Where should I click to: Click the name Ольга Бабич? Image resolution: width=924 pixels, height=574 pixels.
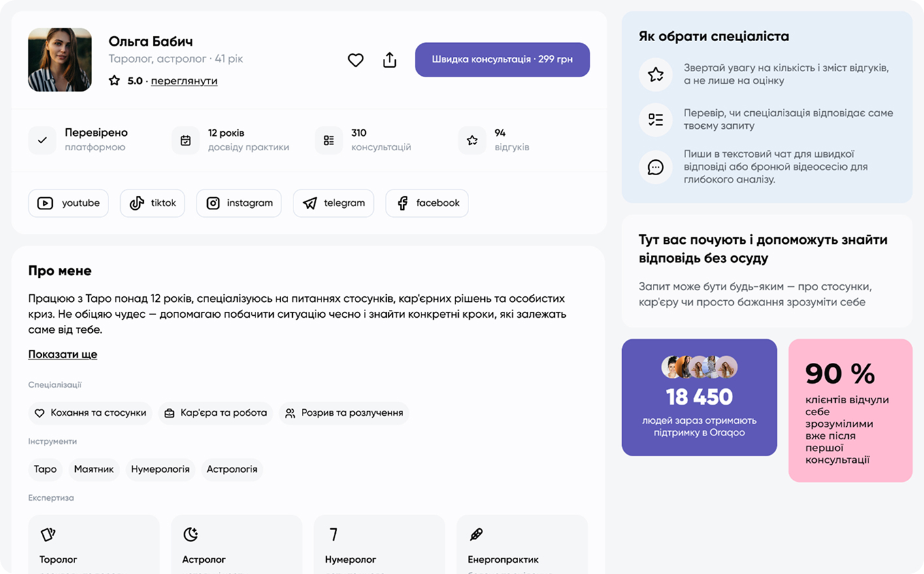[150, 41]
